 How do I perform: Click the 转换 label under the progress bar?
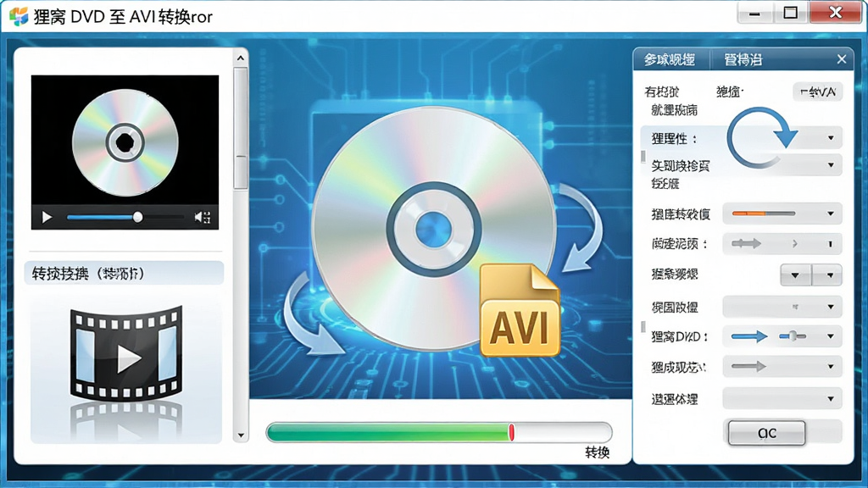[598, 452]
